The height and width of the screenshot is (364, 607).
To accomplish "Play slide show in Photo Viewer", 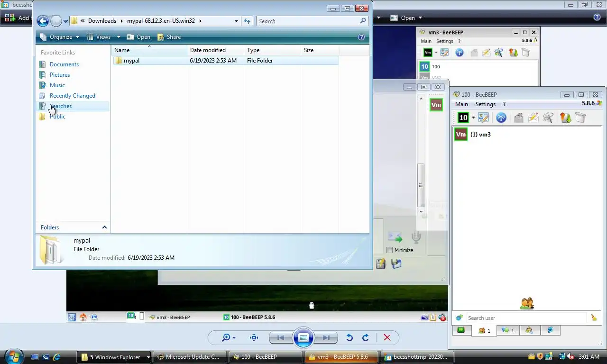I will 303,337.
